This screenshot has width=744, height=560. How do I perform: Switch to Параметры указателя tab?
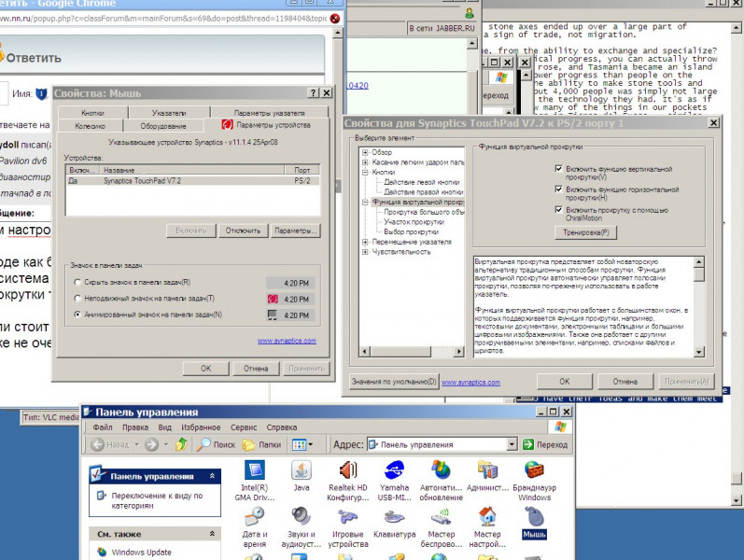(269, 113)
